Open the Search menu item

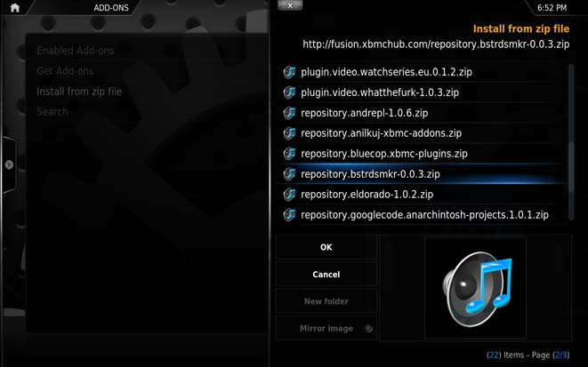click(x=52, y=112)
